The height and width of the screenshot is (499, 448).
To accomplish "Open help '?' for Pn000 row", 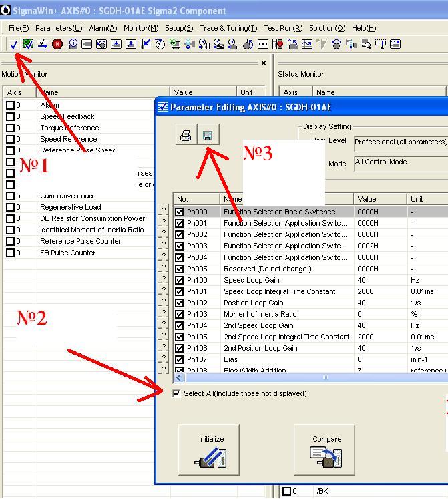I will tap(163, 210).
